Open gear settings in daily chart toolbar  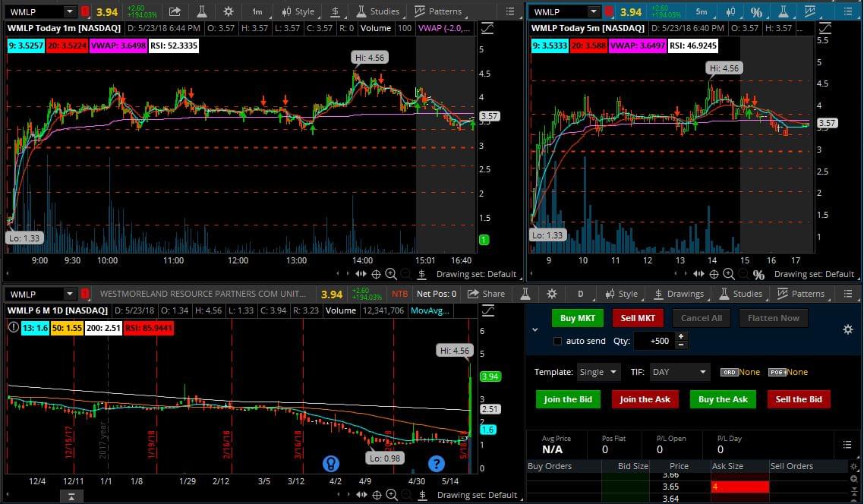551,294
